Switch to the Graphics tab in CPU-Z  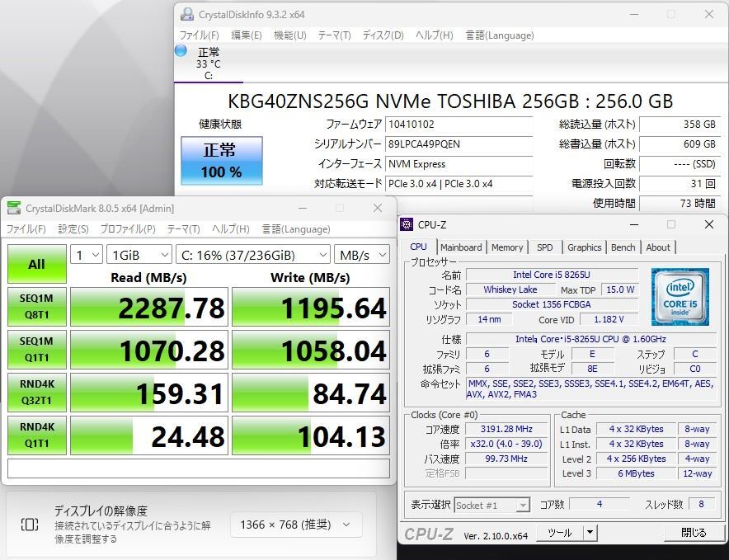[585, 247]
